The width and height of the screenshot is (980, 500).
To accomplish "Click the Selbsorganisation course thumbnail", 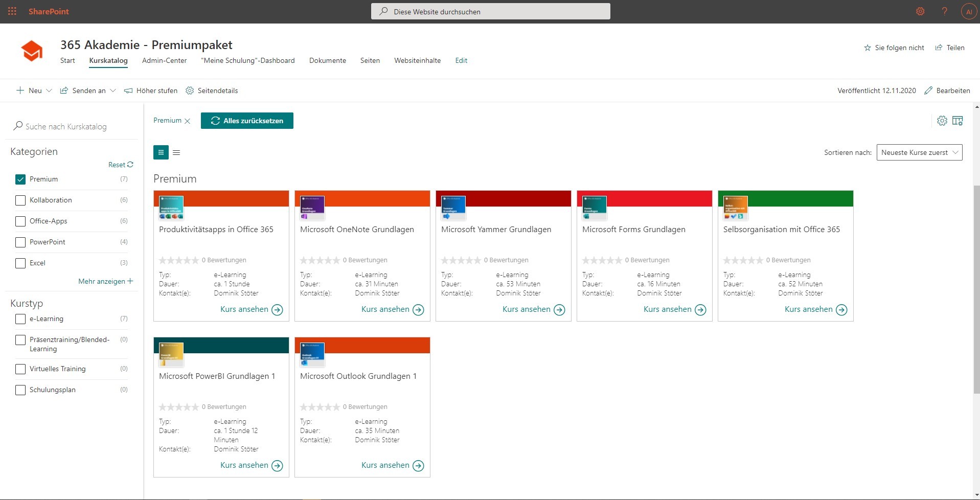I will [x=736, y=208].
